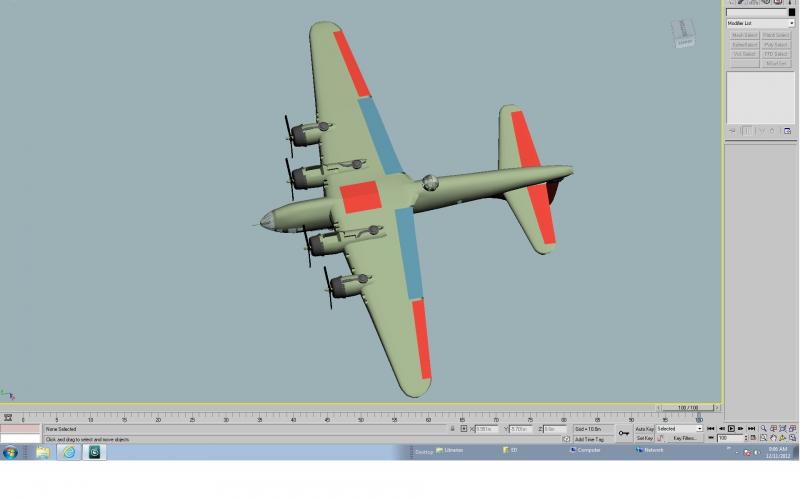Open Windows Start menu

(10, 452)
